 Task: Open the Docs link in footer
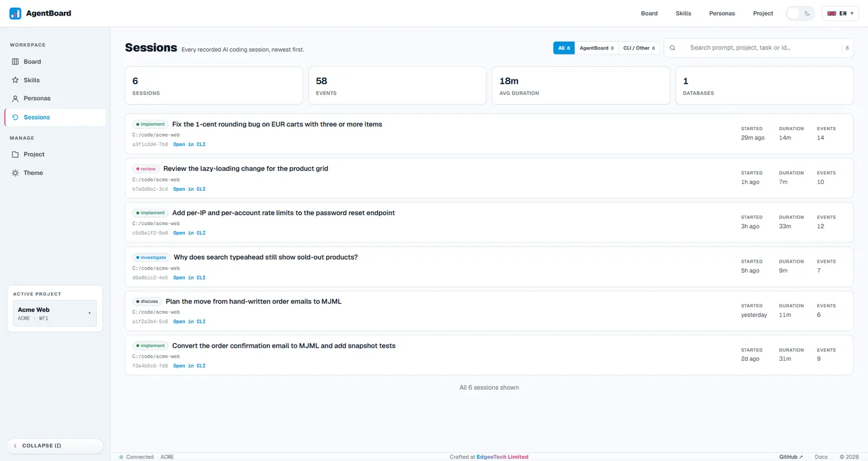click(821, 457)
